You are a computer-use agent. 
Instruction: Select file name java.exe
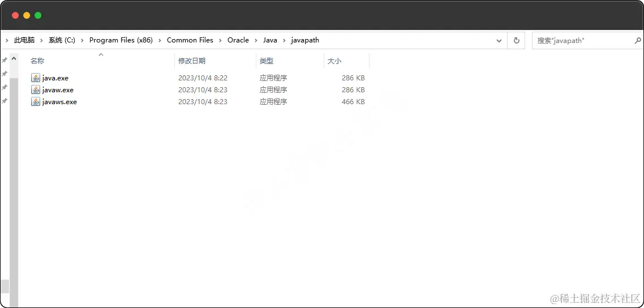coord(55,78)
